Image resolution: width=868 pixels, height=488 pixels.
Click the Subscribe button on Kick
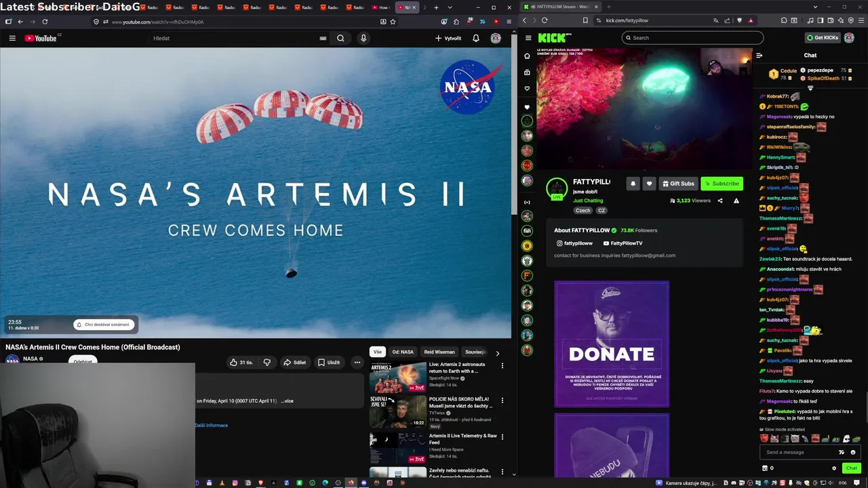tap(722, 184)
